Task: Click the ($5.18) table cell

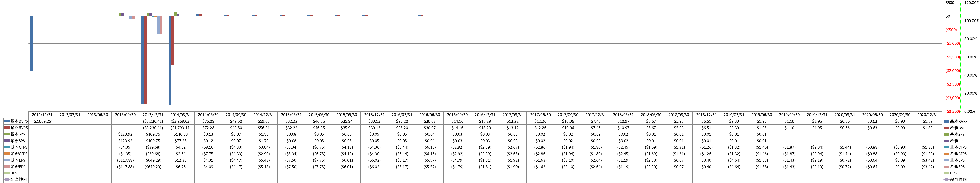Action: (x=264, y=167)
